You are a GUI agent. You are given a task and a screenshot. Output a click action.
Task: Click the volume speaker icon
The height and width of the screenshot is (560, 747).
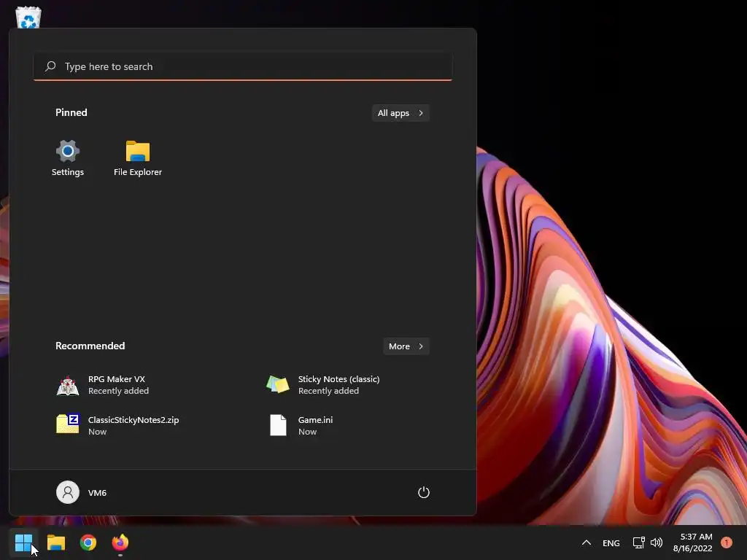[657, 542]
